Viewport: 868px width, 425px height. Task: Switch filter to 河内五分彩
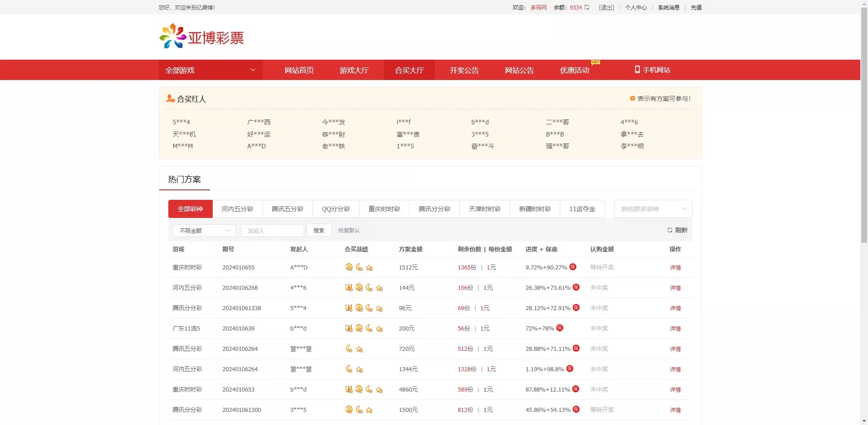pos(237,208)
